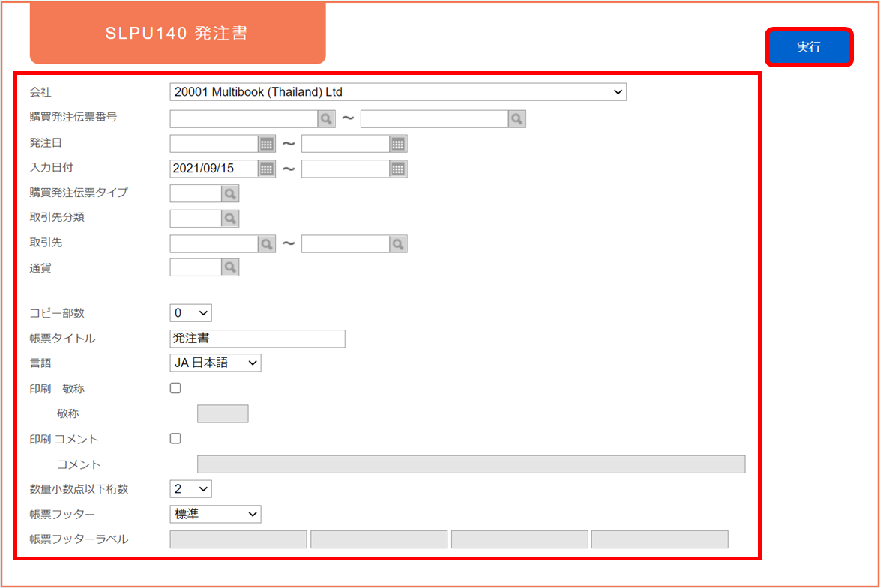The height and width of the screenshot is (588, 880).
Task: Open the 帳票フッター dropdown
Action: pyautogui.click(x=216, y=514)
